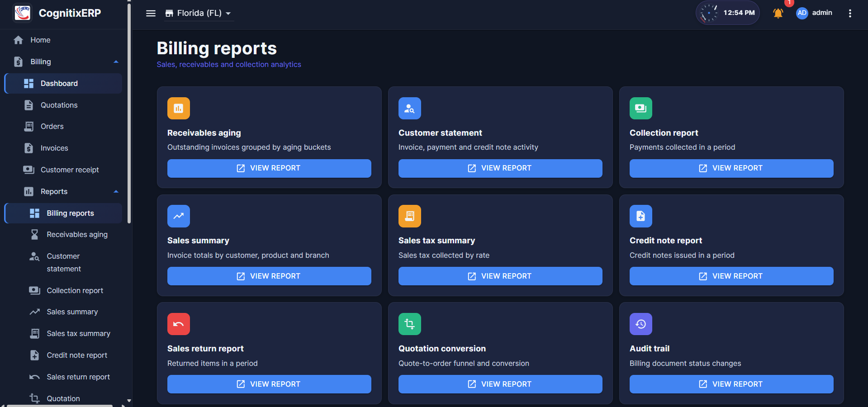Open the three-dot more options menu
868x407 pixels.
click(x=850, y=13)
